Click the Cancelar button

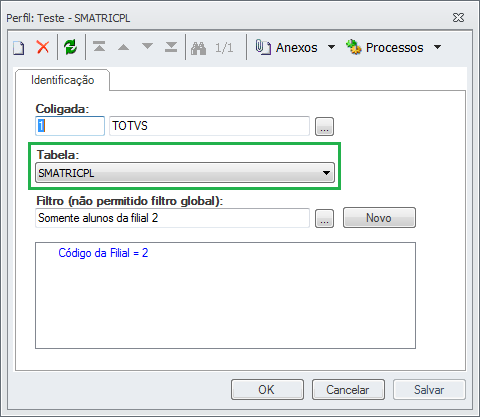click(x=348, y=389)
